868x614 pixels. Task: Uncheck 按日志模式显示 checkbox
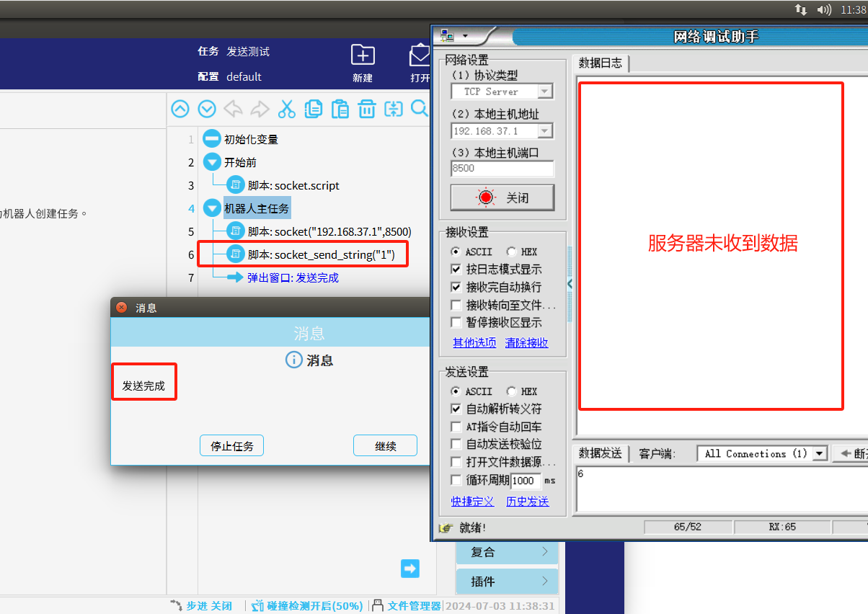pyautogui.click(x=456, y=269)
